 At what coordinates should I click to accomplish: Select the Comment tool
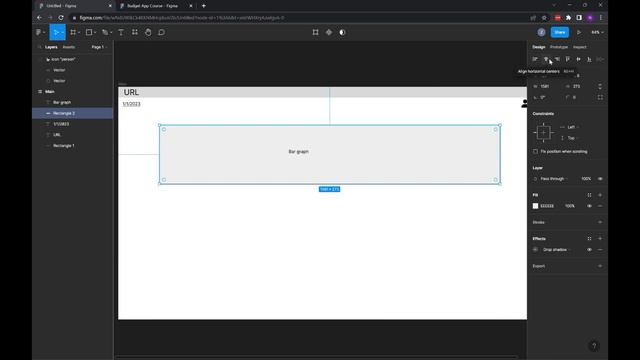[x=162, y=32]
